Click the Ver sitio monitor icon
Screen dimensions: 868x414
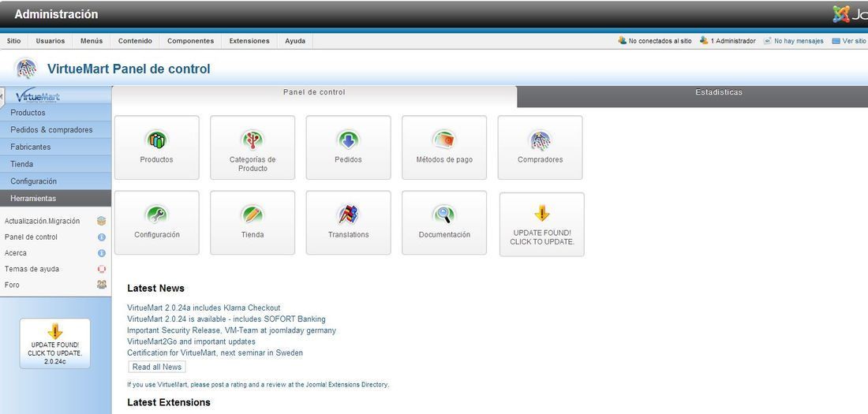click(x=836, y=41)
